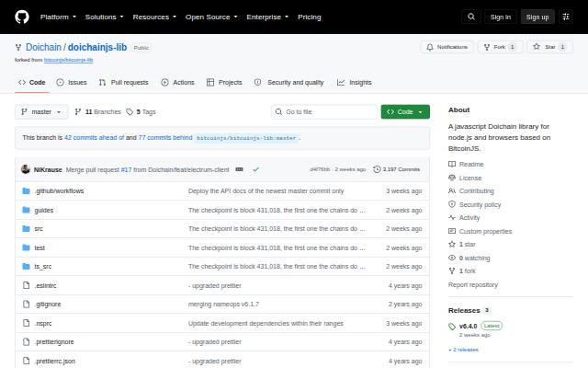
Task: Open the GitHub homepage logo
Action: 22,17
